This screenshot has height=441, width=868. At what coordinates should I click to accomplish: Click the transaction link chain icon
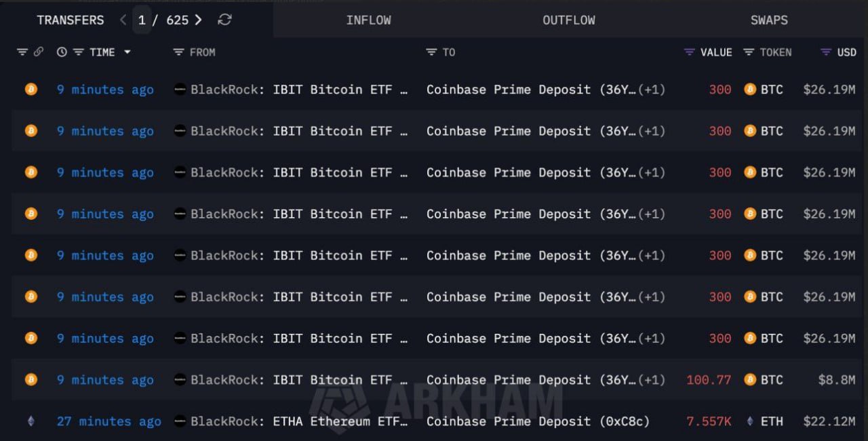(x=39, y=52)
